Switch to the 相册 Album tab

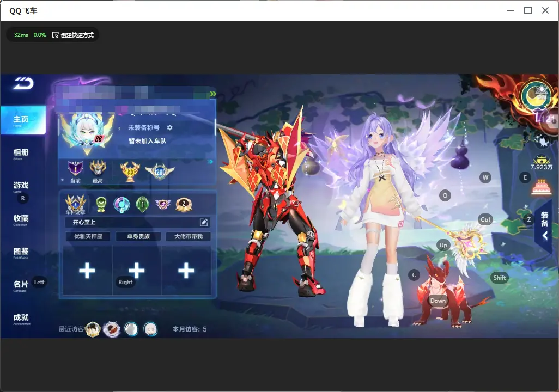point(21,154)
